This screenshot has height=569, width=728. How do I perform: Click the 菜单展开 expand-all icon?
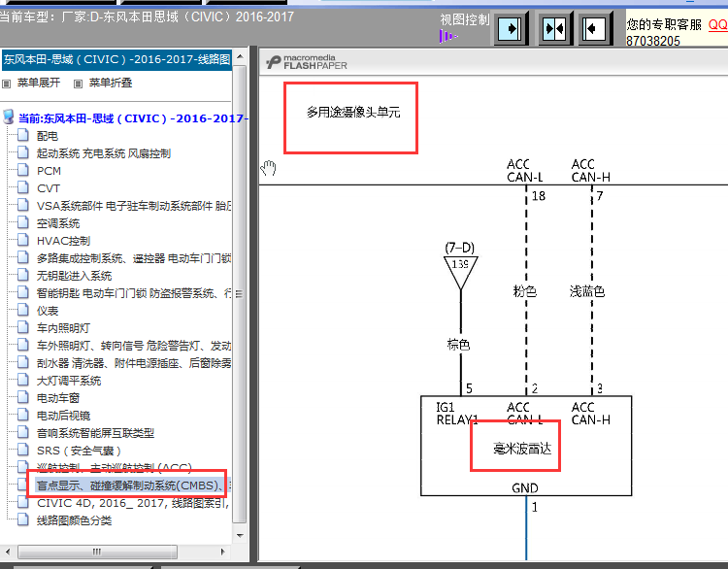(x=7, y=84)
